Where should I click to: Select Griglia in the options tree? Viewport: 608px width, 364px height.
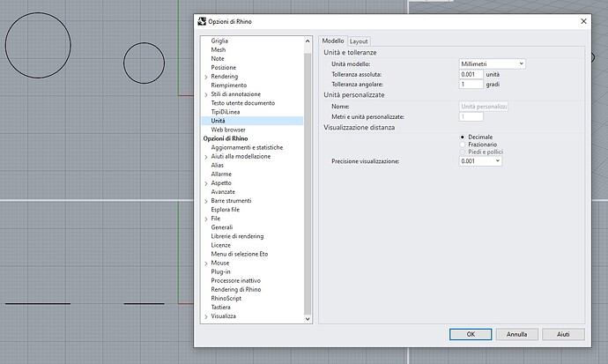219,41
